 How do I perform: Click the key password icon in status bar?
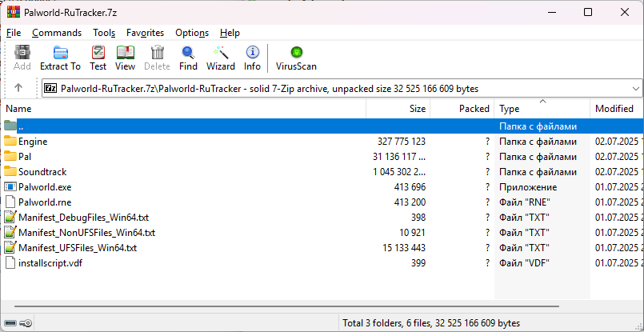pos(26,323)
